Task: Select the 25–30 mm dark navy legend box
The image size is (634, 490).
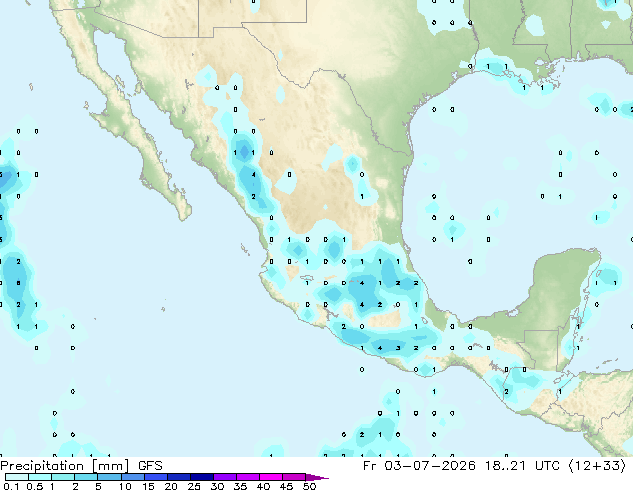Action: 201,477
